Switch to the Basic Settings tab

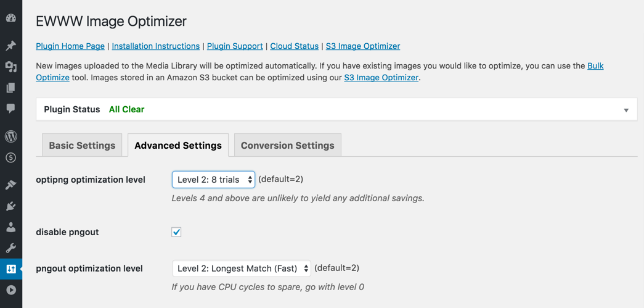click(x=82, y=146)
